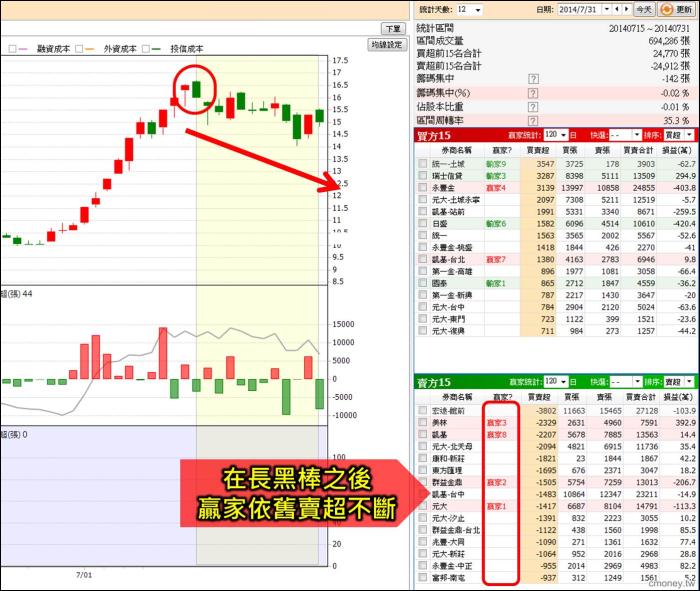Select seller row 群益金鼎-台北
700x591 pixels.
[557, 530]
